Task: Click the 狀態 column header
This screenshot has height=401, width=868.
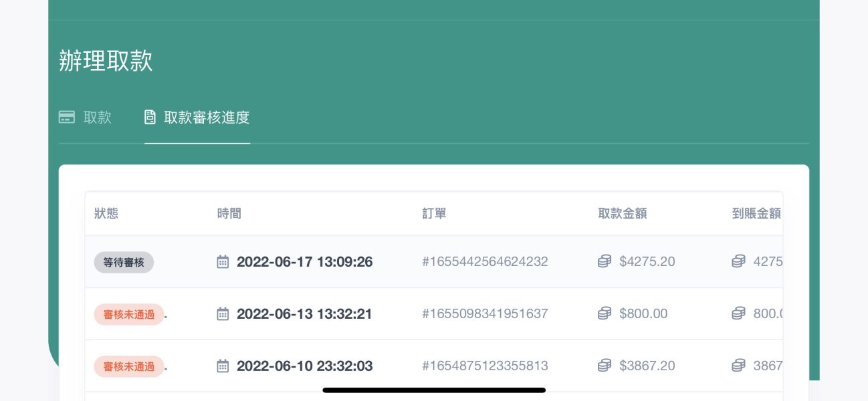Action: (x=106, y=214)
